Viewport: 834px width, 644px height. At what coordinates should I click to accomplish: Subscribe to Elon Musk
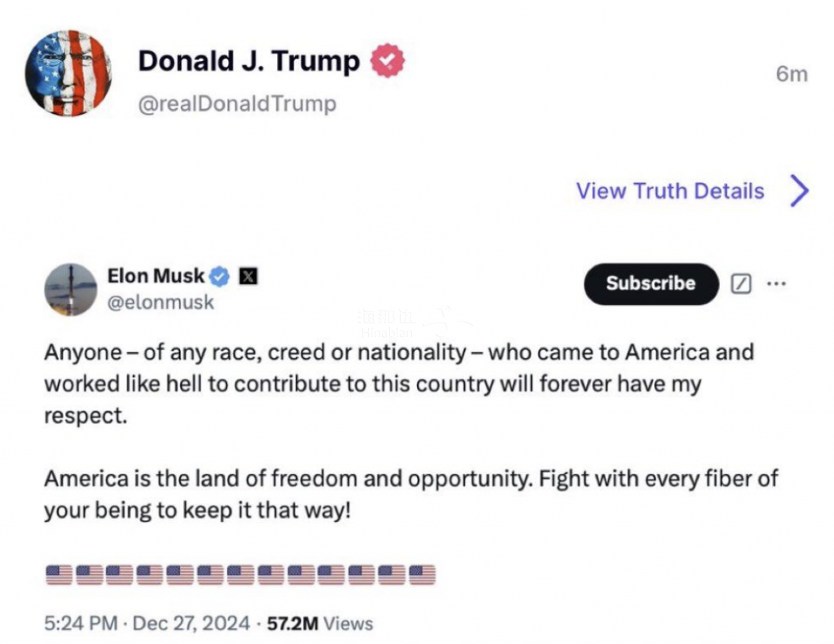coord(651,283)
